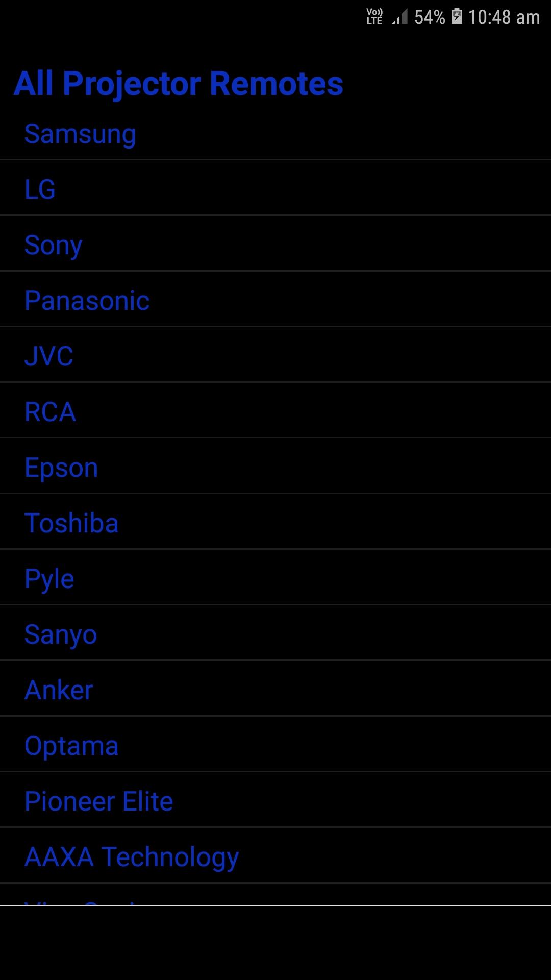Select AAXA Technology brand

[x=275, y=855]
